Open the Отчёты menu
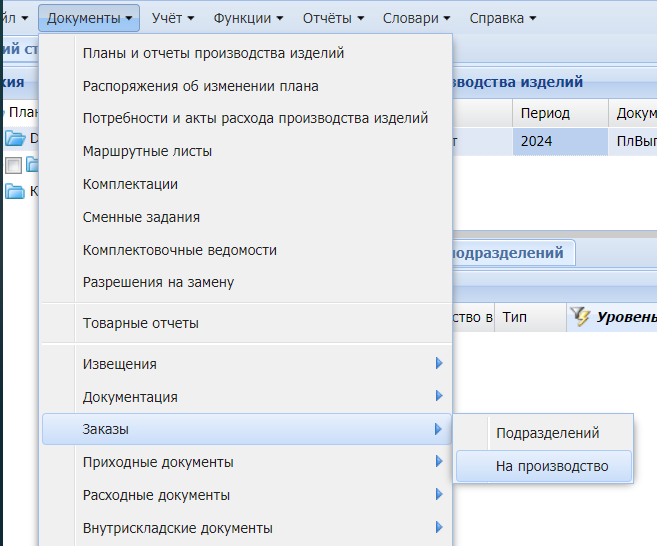Image resolution: width=657 pixels, height=546 pixels. coord(331,18)
